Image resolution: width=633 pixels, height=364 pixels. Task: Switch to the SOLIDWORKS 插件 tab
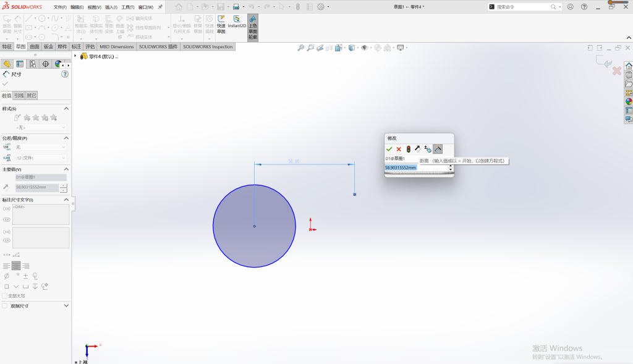tap(158, 47)
